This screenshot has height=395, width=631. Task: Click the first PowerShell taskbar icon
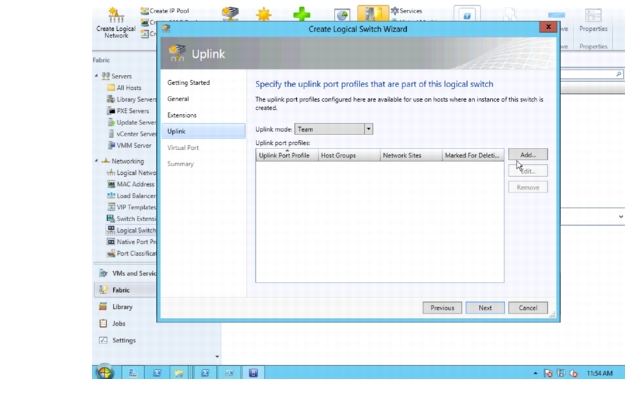coord(157,373)
